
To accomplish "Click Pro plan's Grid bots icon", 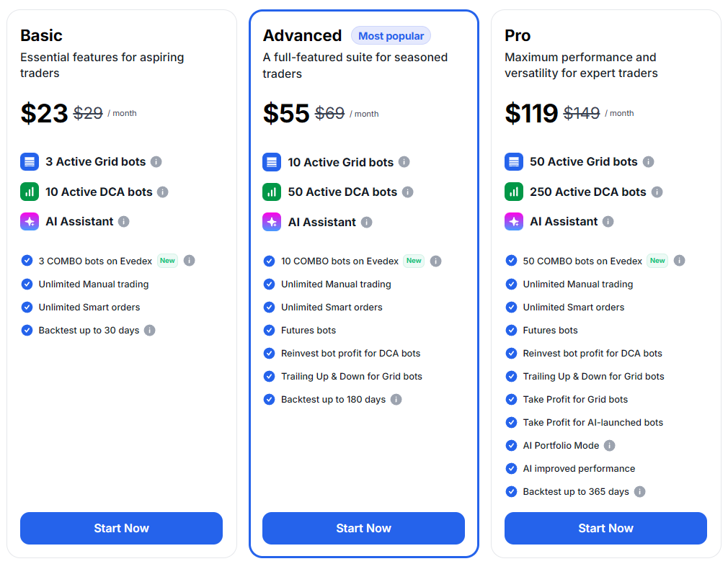I will point(514,162).
